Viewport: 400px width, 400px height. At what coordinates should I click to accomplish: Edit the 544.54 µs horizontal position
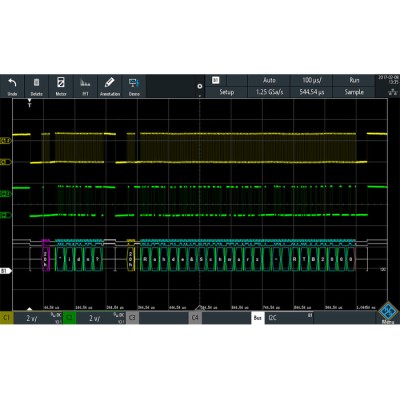312,92
